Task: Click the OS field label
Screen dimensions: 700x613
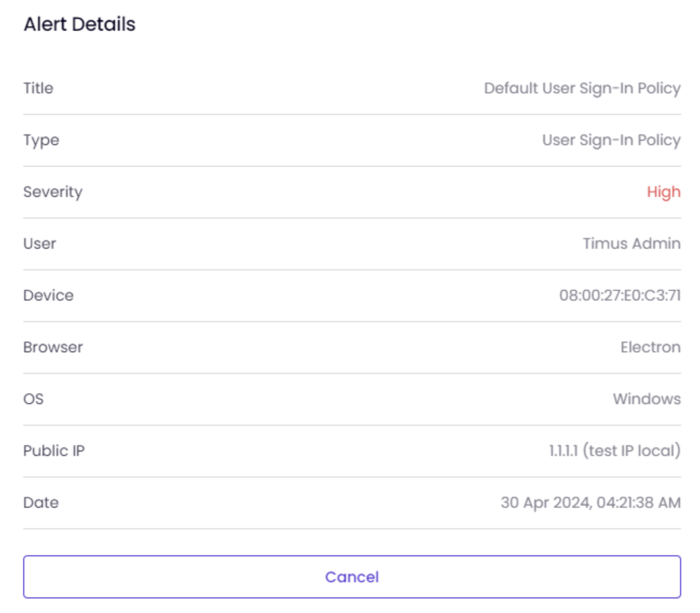Action: (x=33, y=399)
